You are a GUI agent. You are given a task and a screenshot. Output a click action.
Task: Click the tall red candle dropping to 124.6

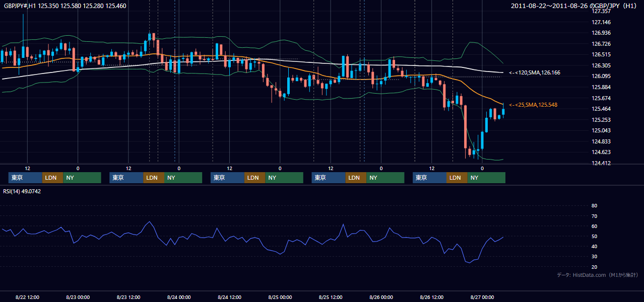[466, 127]
